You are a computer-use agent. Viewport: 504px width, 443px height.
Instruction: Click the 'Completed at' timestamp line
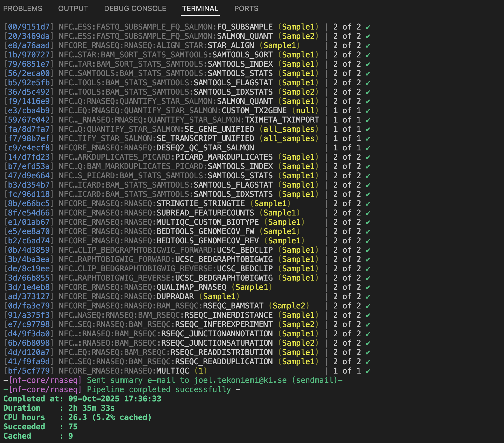click(x=82, y=399)
